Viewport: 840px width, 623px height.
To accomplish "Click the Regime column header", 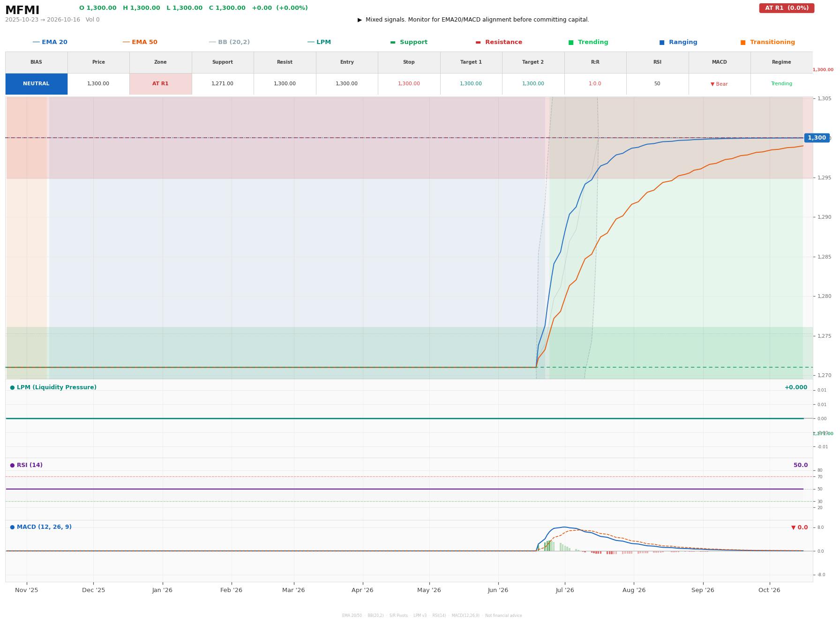I will click(781, 62).
